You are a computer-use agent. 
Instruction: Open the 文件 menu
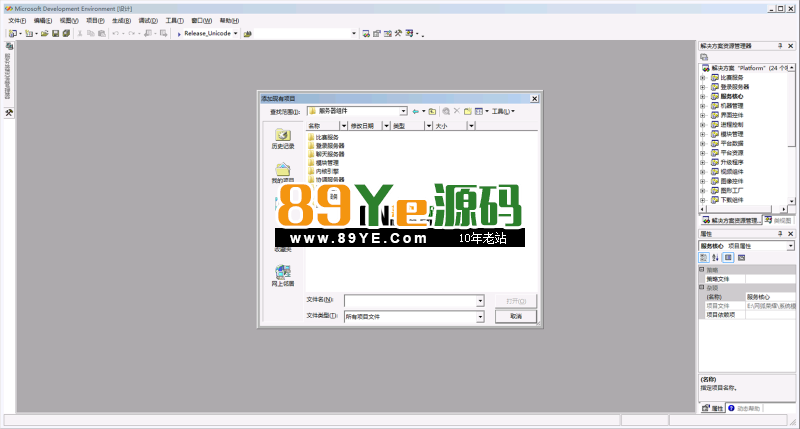coord(17,20)
